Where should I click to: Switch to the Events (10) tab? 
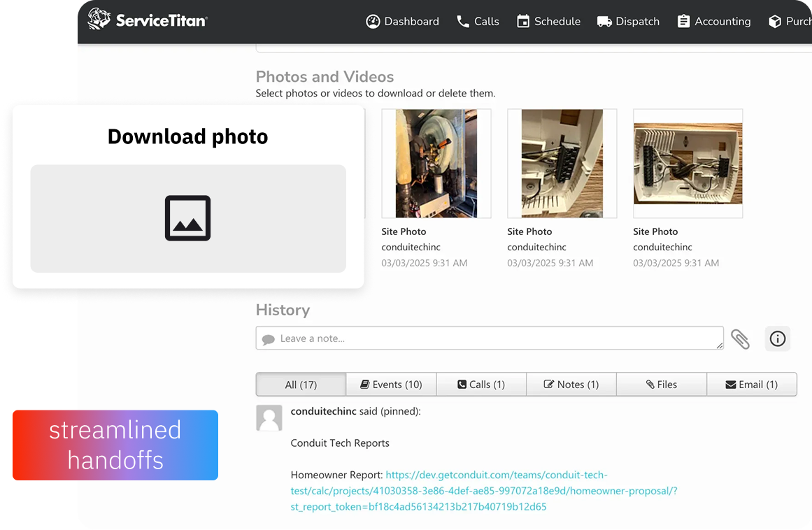click(x=391, y=385)
